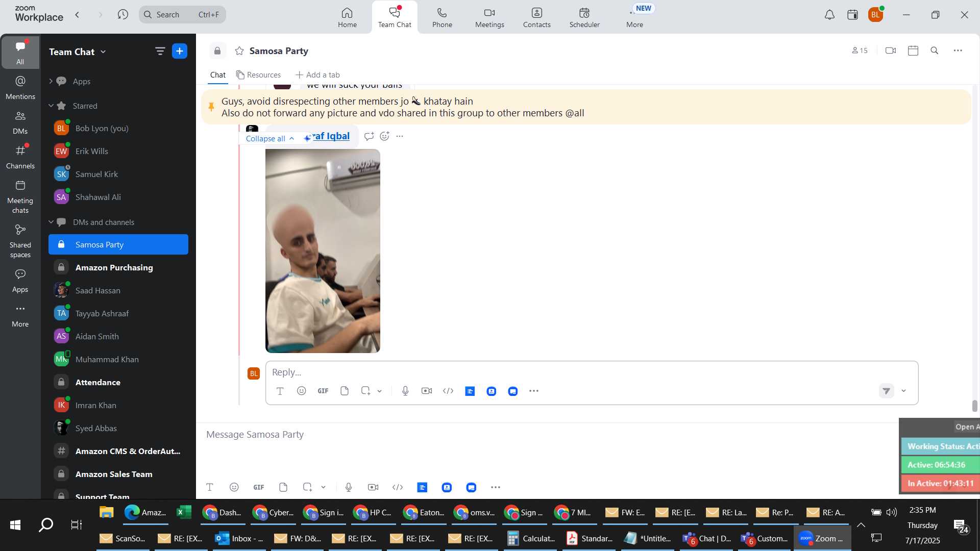Click Collapse all on the thread
The width and height of the screenshot is (980, 551).
pos(270,138)
